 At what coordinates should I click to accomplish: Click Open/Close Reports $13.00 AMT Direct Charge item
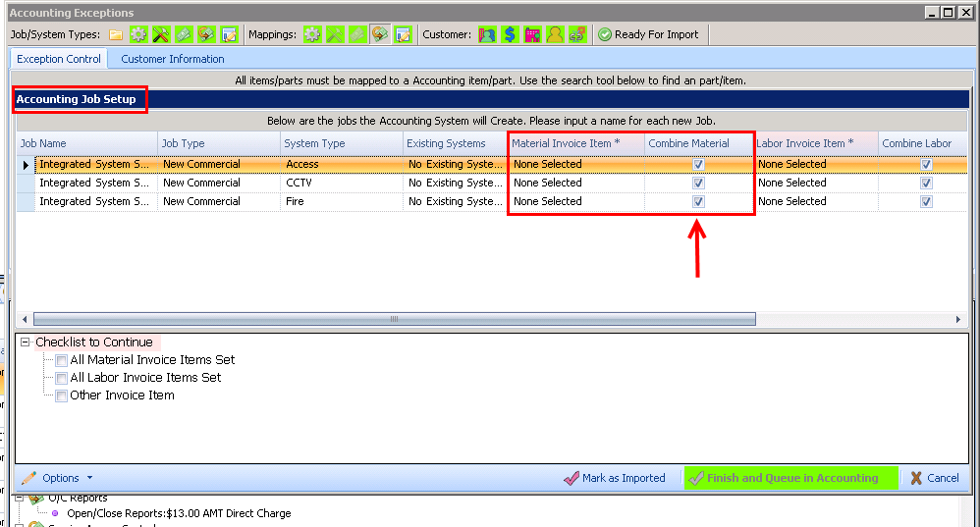pyautogui.click(x=179, y=513)
